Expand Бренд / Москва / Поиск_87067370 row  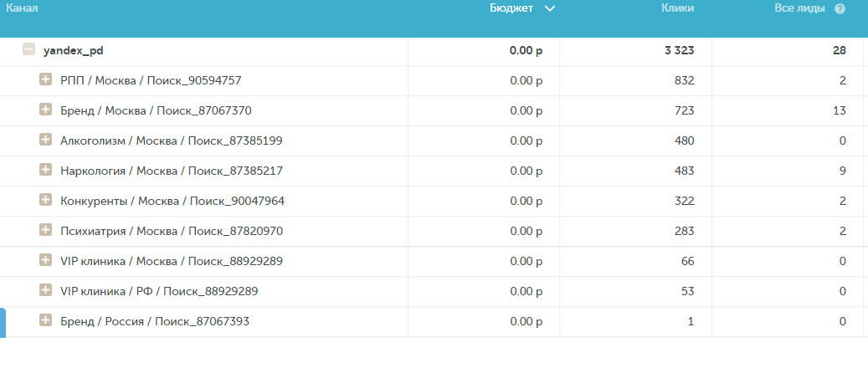[x=45, y=110]
